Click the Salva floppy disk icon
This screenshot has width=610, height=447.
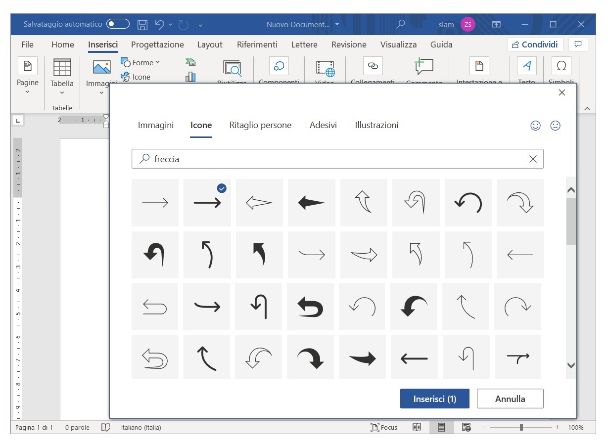pyautogui.click(x=143, y=25)
